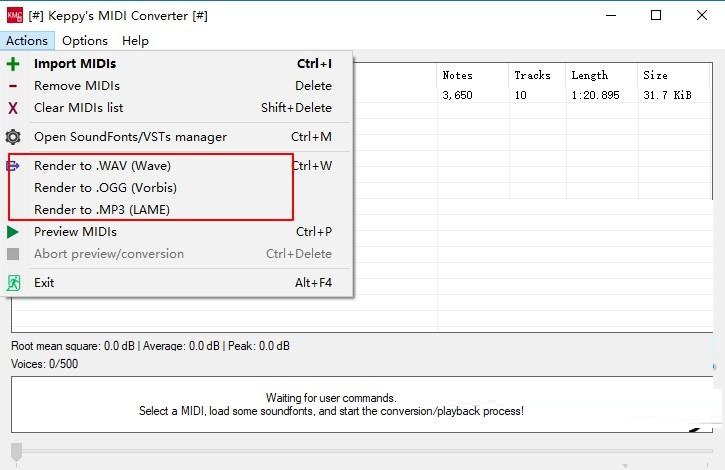Click the X icon for Clear MIDIs list

click(13, 108)
